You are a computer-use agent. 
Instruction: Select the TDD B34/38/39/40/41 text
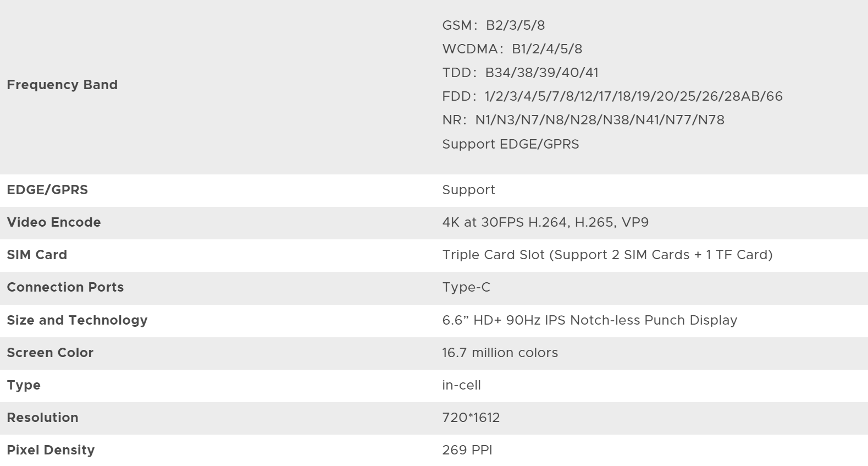tap(520, 73)
